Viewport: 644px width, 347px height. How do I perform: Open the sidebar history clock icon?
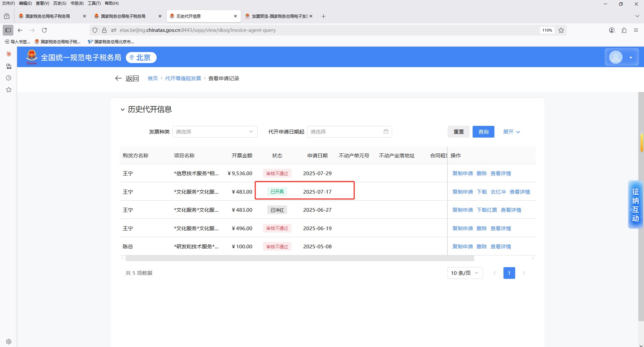(9, 78)
